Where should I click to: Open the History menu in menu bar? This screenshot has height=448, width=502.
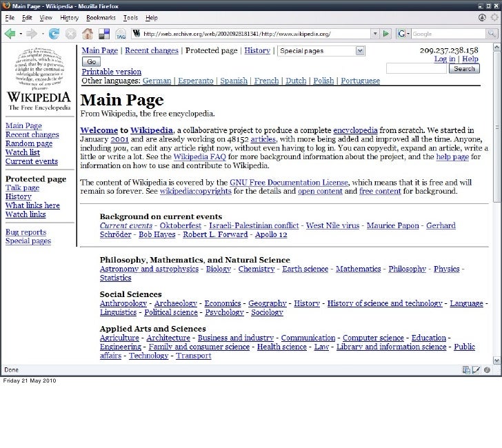click(x=69, y=18)
